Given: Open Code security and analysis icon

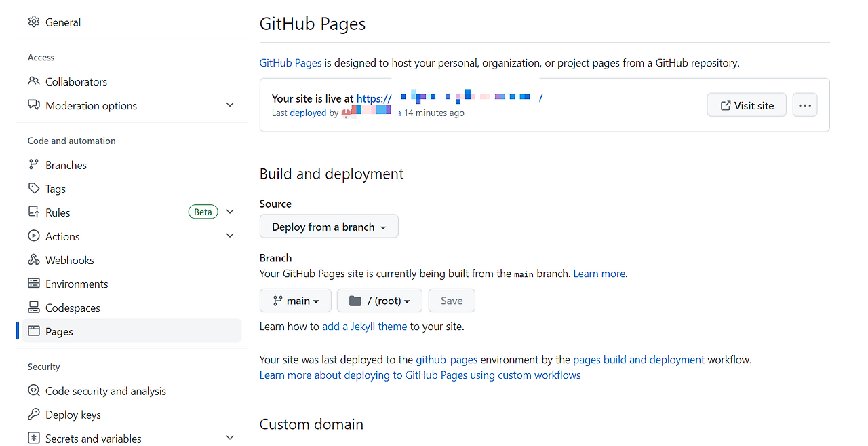Looking at the screenshot, I should coord(34,390).
